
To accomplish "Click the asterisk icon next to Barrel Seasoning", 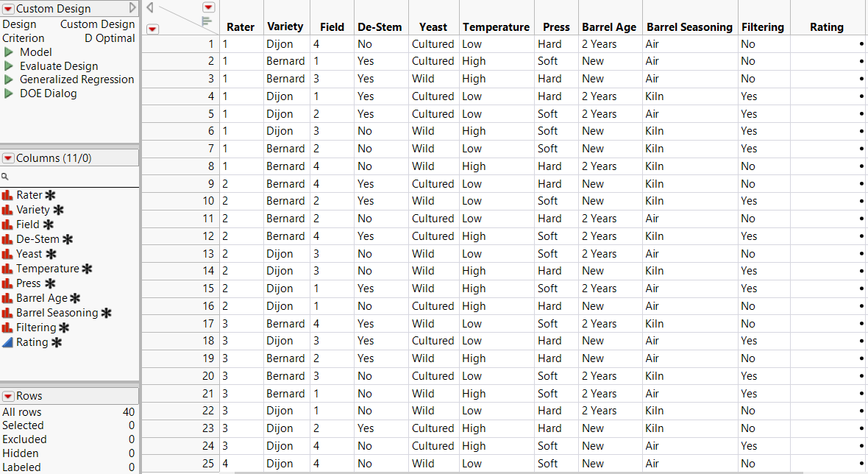I will (x=106, y=313).
